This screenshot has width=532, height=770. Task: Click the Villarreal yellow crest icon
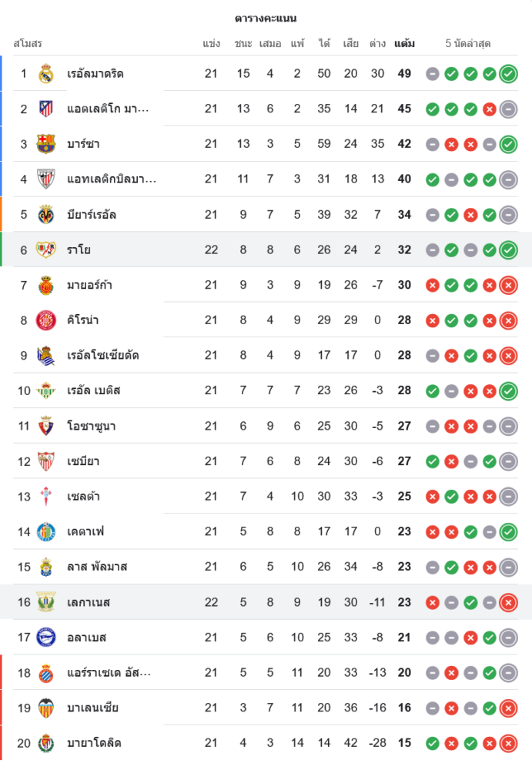[46, 214]
